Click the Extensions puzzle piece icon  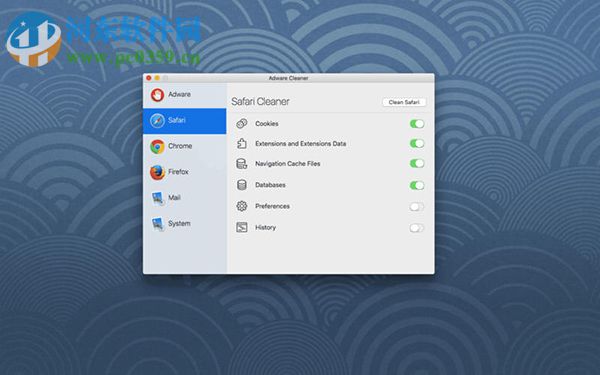[x=241, y=143]
